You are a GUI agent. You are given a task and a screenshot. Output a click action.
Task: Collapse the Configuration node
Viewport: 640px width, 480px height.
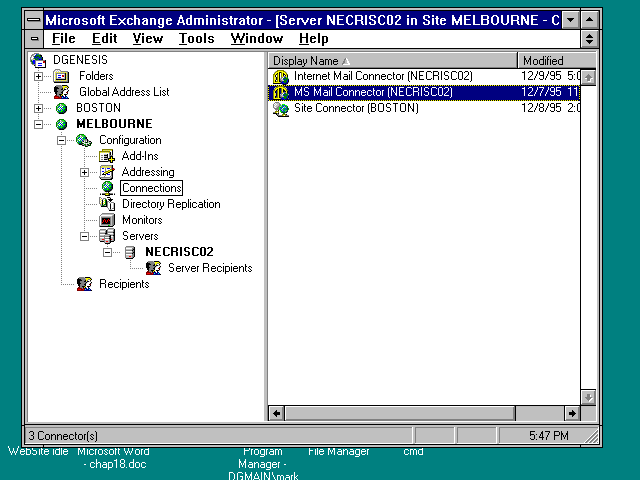coord(61,140)
